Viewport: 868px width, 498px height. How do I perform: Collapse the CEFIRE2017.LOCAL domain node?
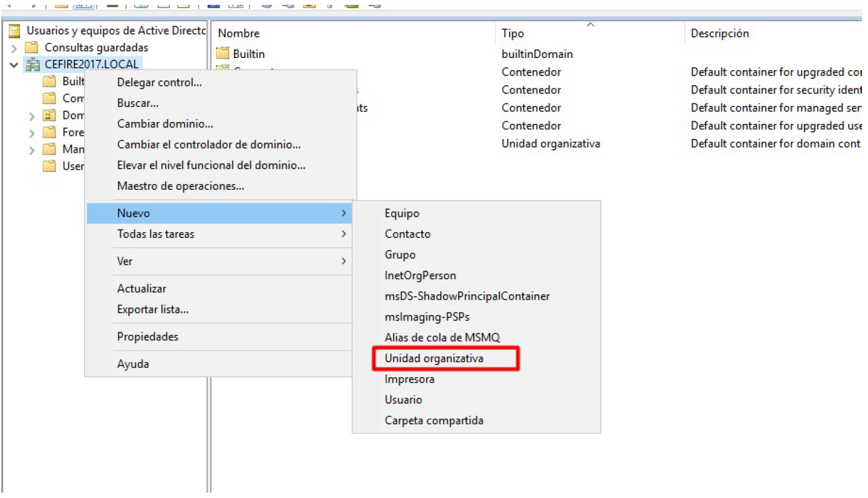click(x=14, y=65)
